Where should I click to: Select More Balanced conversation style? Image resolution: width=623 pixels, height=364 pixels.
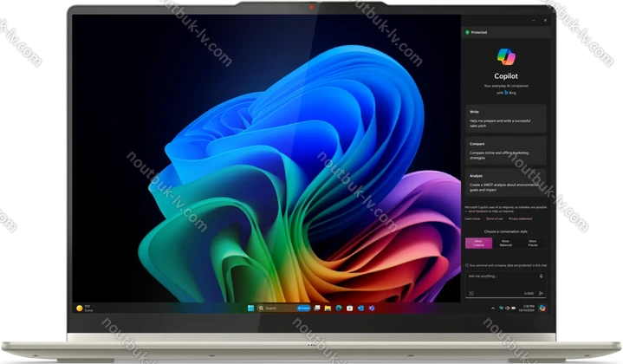505,244
